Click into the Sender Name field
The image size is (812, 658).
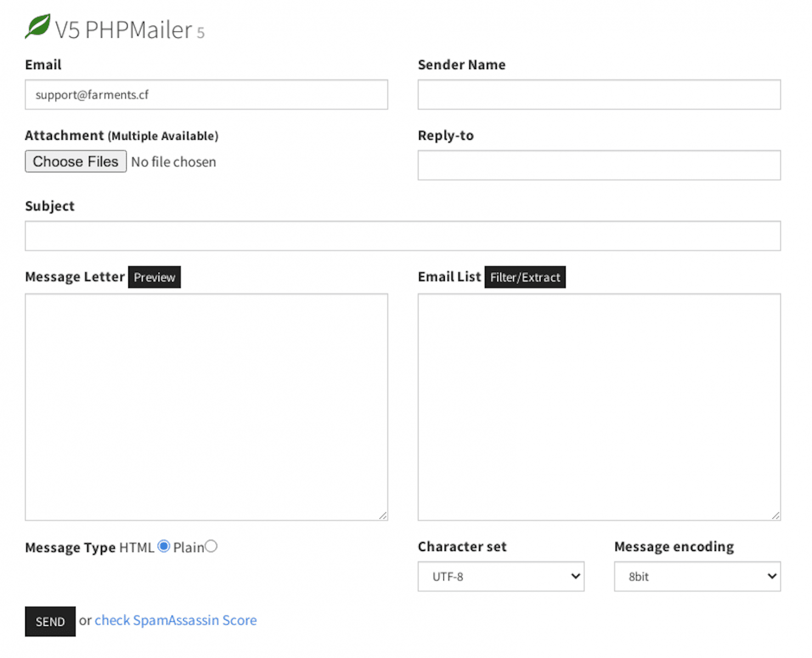coord(599,94)
